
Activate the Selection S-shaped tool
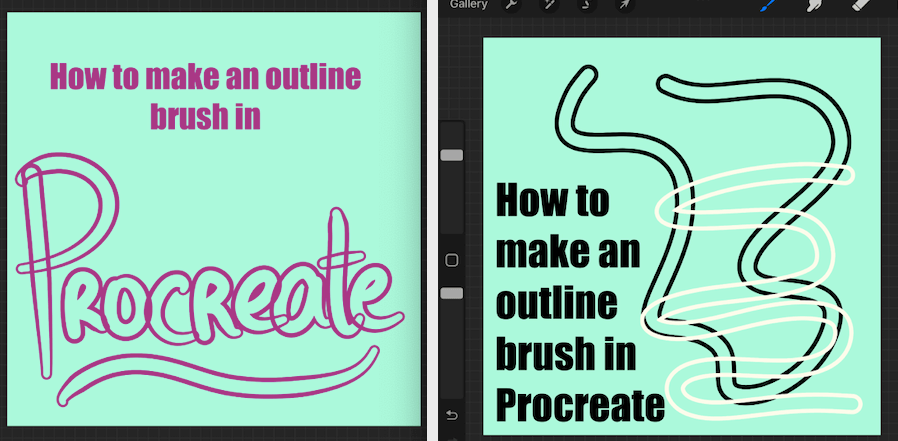pyautogui.click(x=585, y=5)
